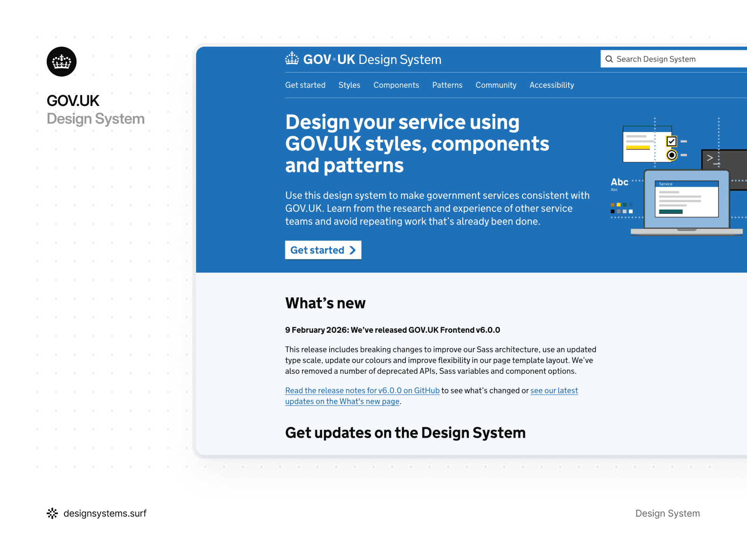Open the Components navigation section

coord(396,85)
